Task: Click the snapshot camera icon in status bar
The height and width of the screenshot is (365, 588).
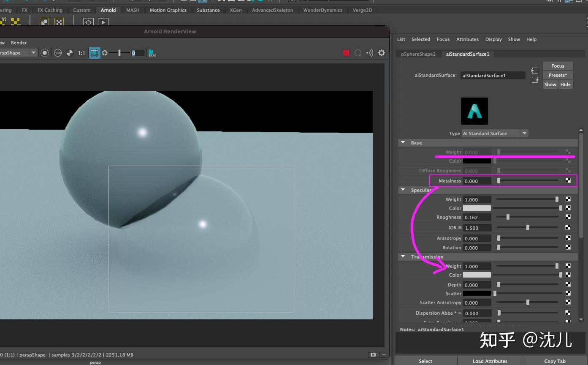Action: tap(373, 355)
